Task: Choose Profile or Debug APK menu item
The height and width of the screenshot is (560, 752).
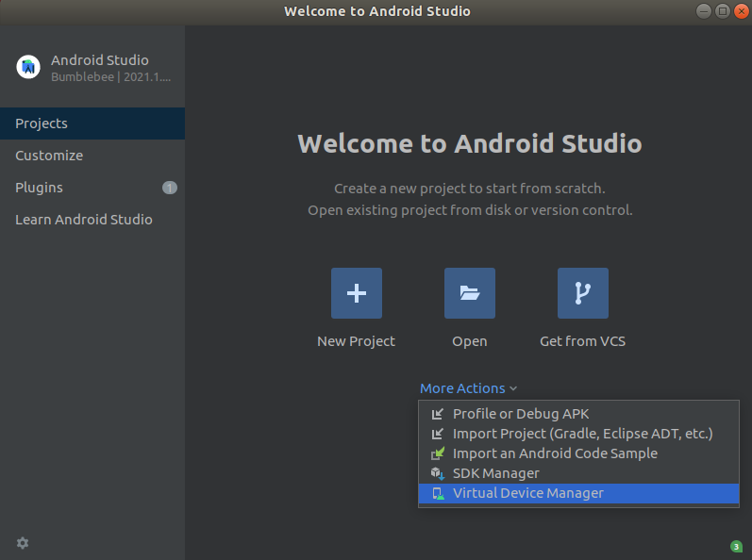Action: pos(578,414)
